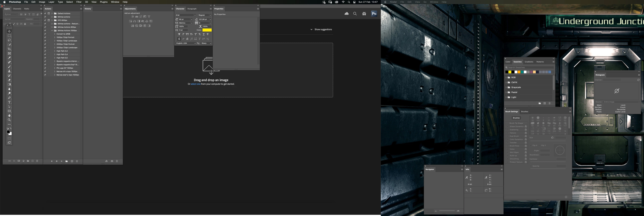Pick the Eyedropper tool

(10, 58)
